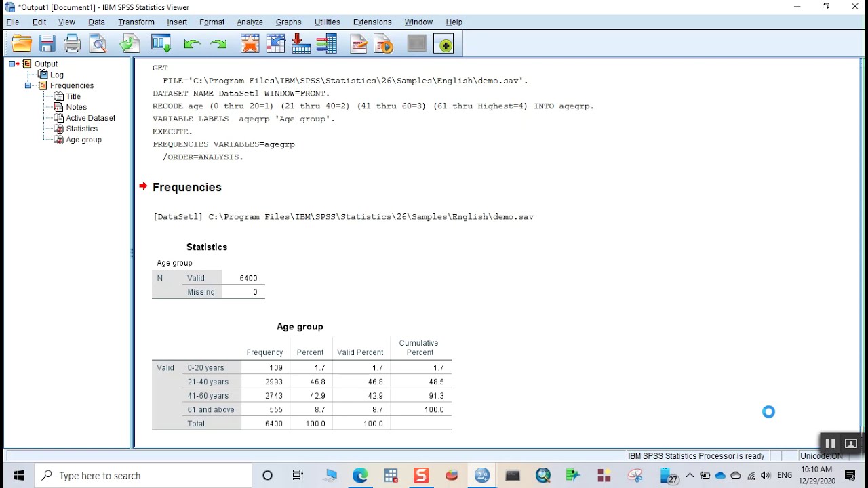
Task: Select Age group in outline tree
Action: tap(84, 140)
